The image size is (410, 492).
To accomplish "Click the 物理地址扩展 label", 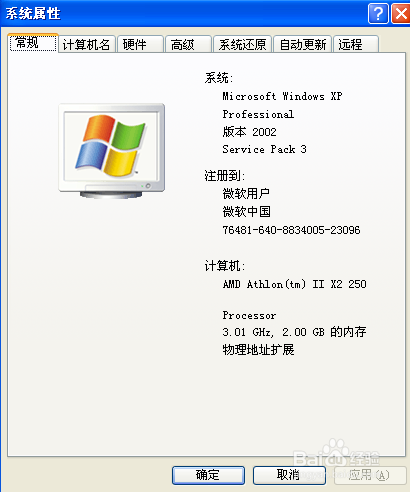I will click(x=258, y=350).
